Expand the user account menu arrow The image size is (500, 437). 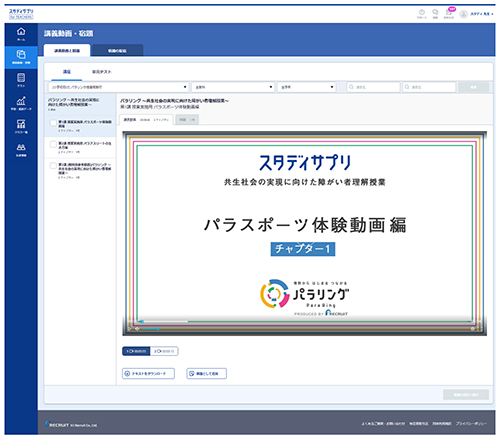coord(492,14)
